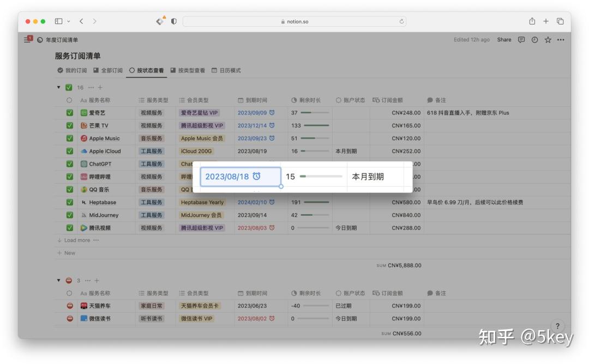Click Load more to show additional rows

(77, 240)
